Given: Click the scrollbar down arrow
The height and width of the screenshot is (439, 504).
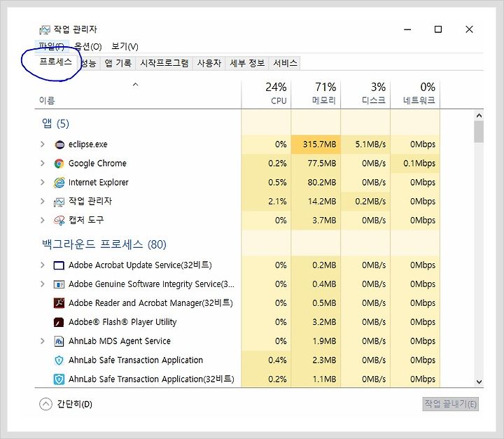Looking at the screenshot, I should tap(479, 382).
